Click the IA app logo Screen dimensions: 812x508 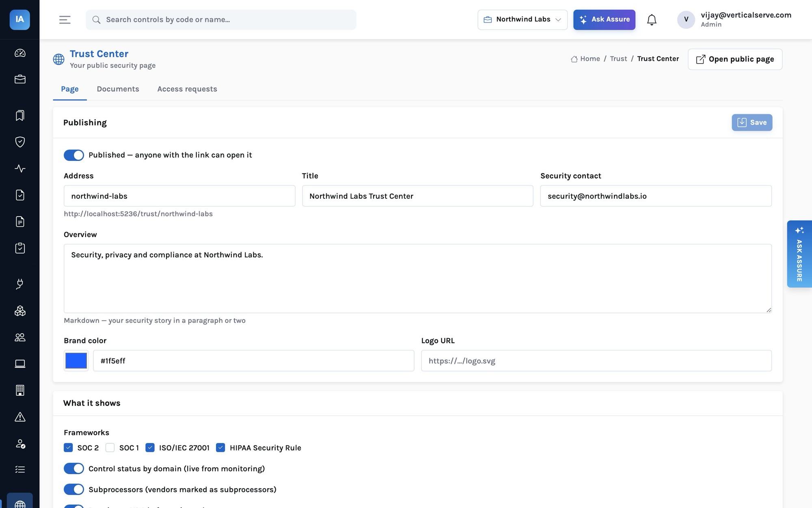point(19,20)
